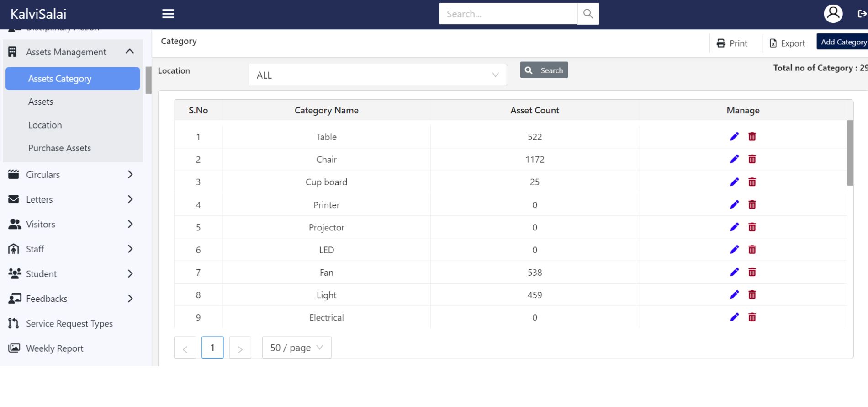Go to page 1
The height and width of the screenshot is (407, 868).
click(212, 348)
